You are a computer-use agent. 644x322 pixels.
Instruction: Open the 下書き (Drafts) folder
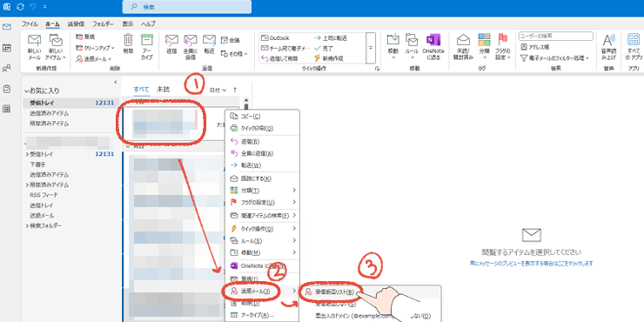tap(37, 164)
